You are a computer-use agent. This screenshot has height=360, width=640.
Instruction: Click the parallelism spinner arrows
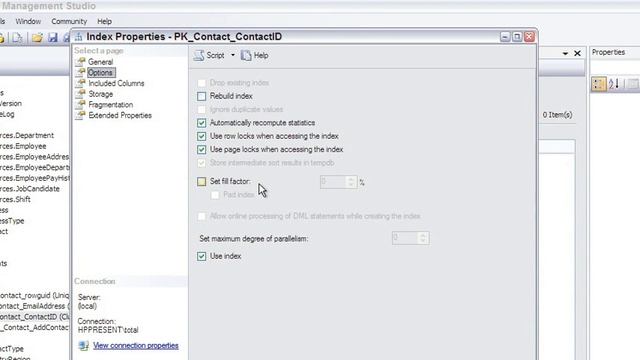pos(423,238)
